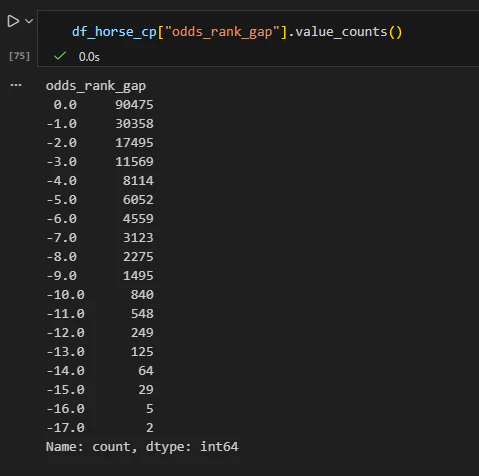Screen dimensions: 479x476
Task: Click the "odds_rank_gap" string in the code
Action: click(x=222, y=32)
